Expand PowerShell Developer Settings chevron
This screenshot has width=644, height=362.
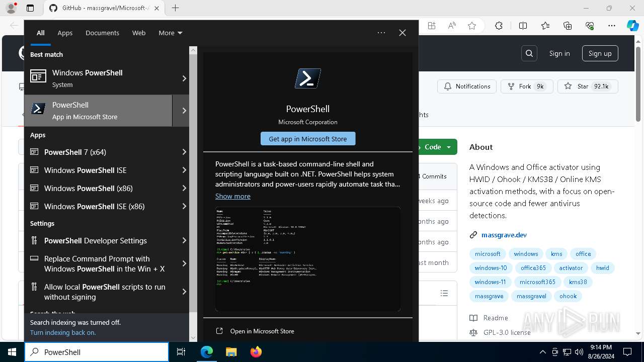[184, 240]
